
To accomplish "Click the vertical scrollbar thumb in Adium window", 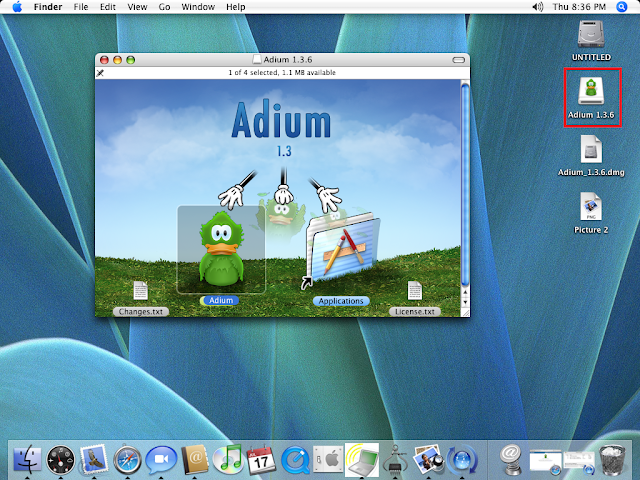I will coord(465,184).
